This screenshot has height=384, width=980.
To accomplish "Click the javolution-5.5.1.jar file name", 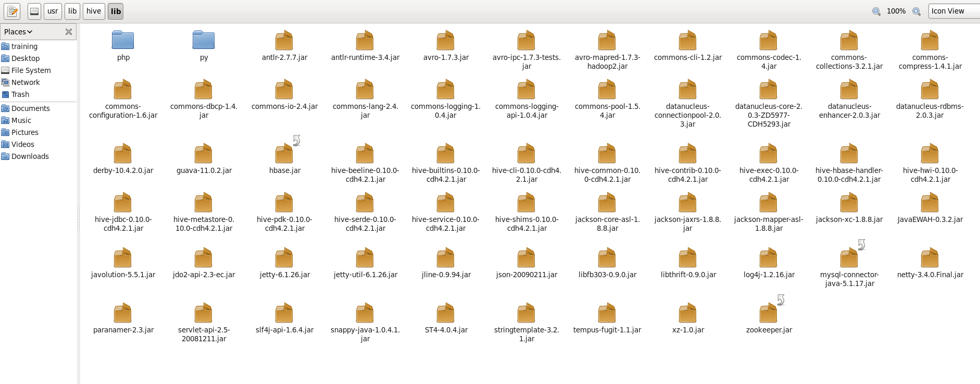I will (123, 275).
